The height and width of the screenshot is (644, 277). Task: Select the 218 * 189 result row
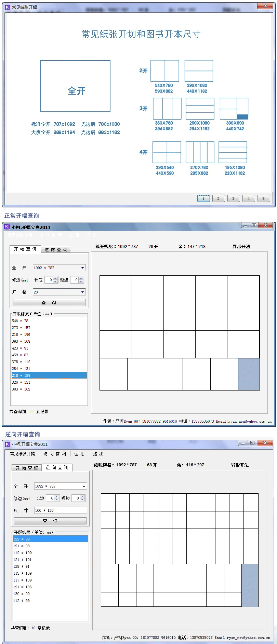49,375
